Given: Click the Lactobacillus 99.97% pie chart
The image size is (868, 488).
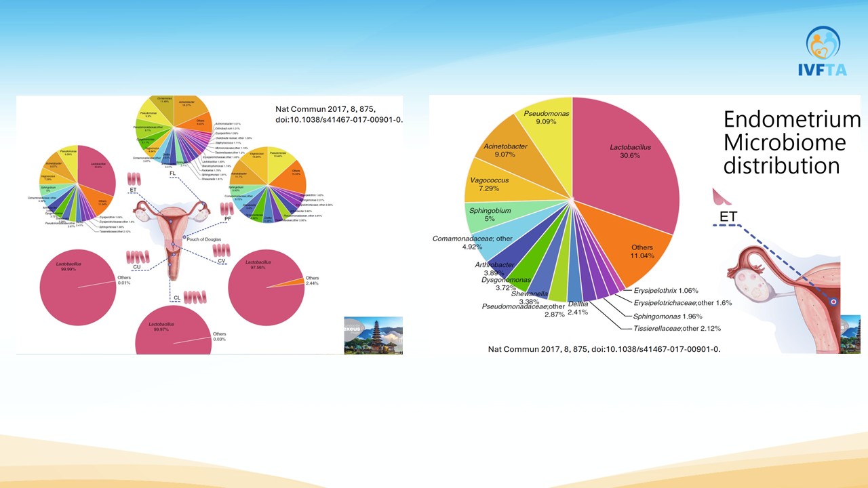Looking at the screenshot, I should [x=174, y=332].
